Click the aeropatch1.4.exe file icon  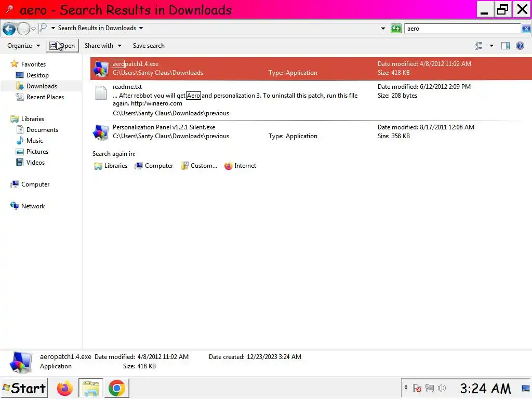(101, 69)
